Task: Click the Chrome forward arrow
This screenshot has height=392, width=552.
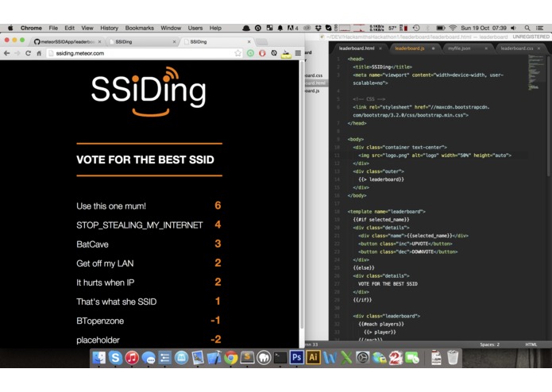Action: point(17,53)
